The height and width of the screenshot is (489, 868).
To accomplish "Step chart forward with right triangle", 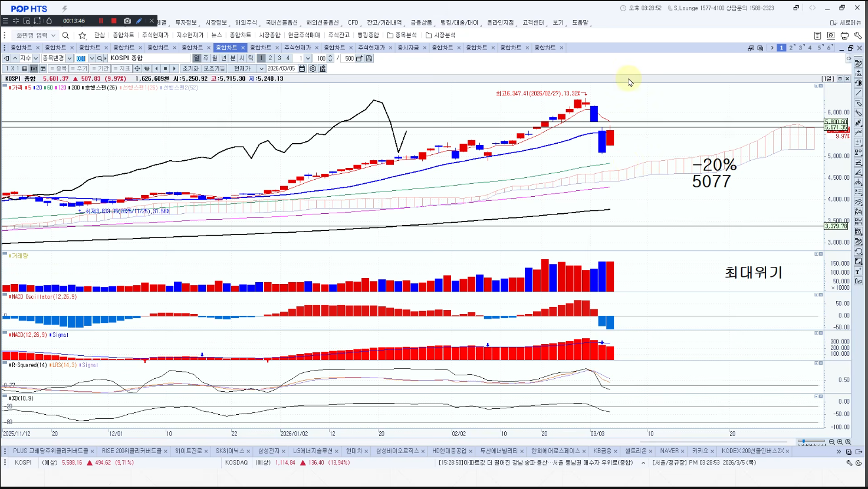I will tap(175, 69).
